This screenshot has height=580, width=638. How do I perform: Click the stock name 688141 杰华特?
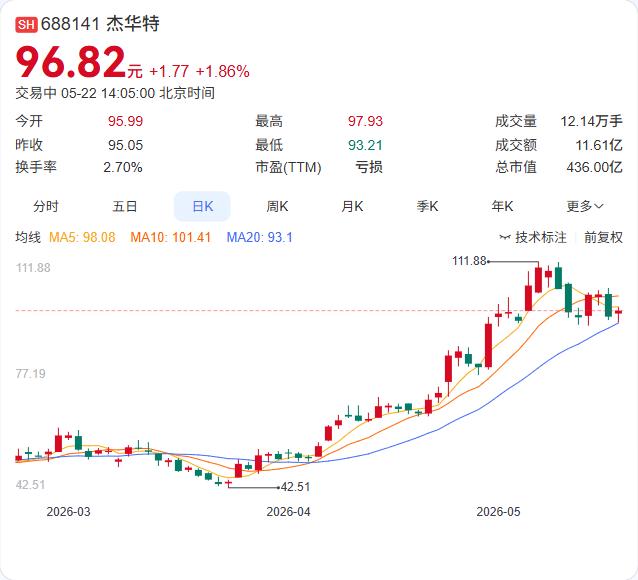(100, 24)
